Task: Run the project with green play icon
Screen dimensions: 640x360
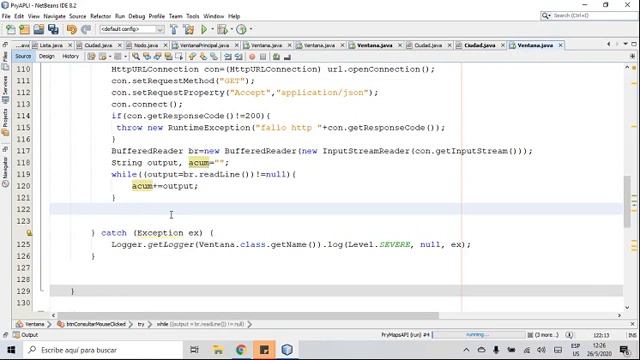Action: 204,29
